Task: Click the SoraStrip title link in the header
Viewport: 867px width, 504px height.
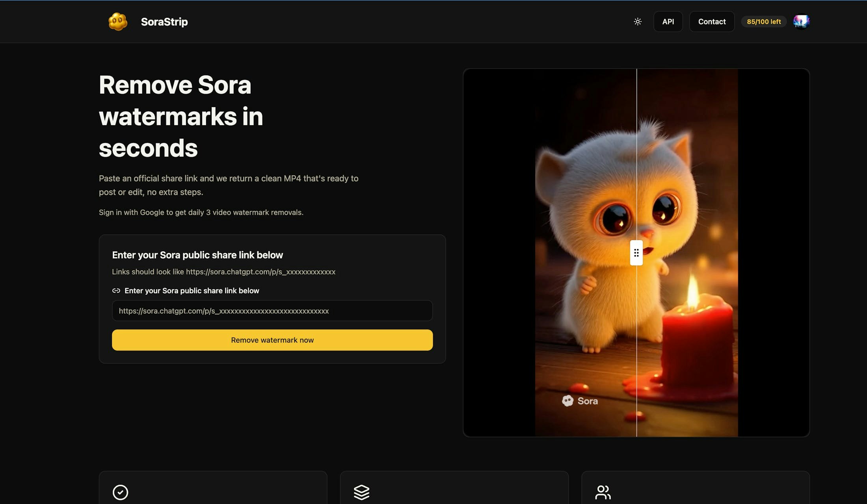Action: point(164,22)
